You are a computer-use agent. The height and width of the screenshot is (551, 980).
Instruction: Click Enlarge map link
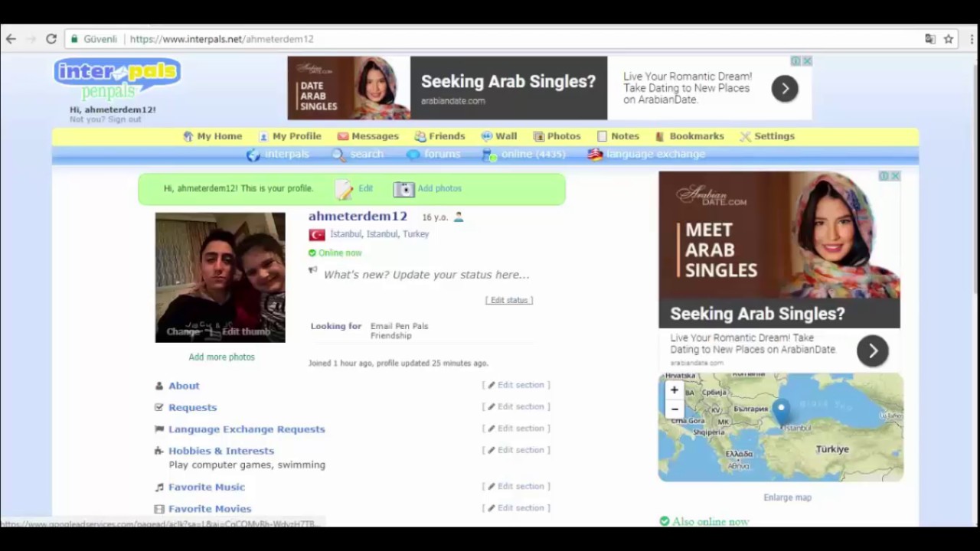tap(787, 497)
